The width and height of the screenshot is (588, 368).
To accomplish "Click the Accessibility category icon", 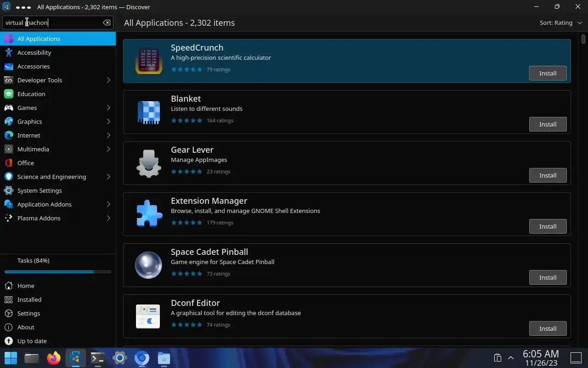I will [x=9, y=52].
